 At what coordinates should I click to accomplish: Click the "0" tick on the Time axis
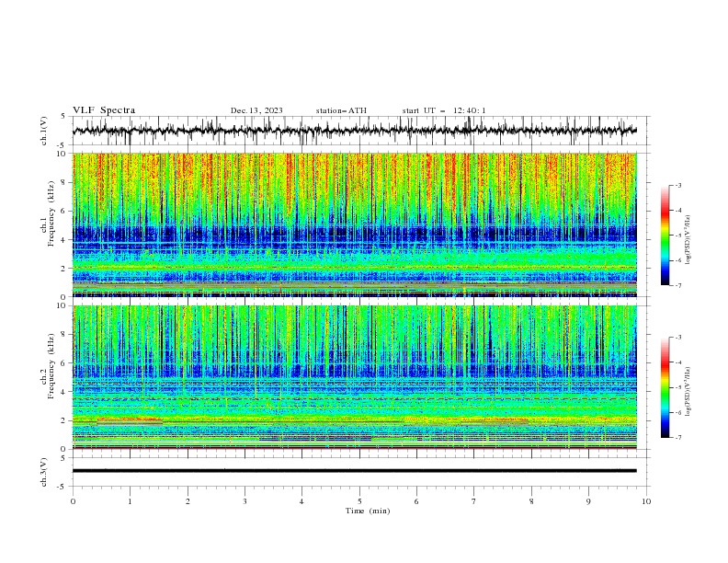point(73,501)
